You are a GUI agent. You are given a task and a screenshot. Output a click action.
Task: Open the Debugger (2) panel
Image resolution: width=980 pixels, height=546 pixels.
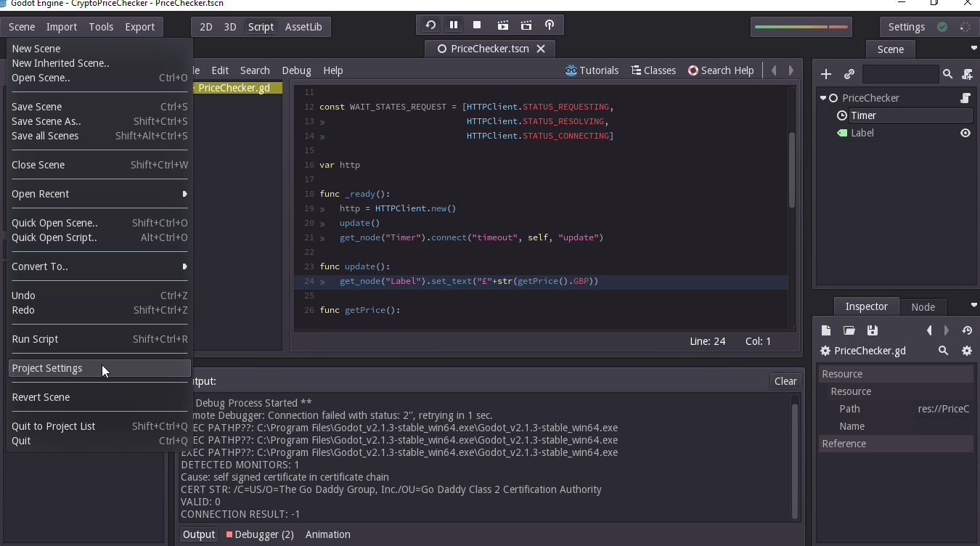(260, 534)
